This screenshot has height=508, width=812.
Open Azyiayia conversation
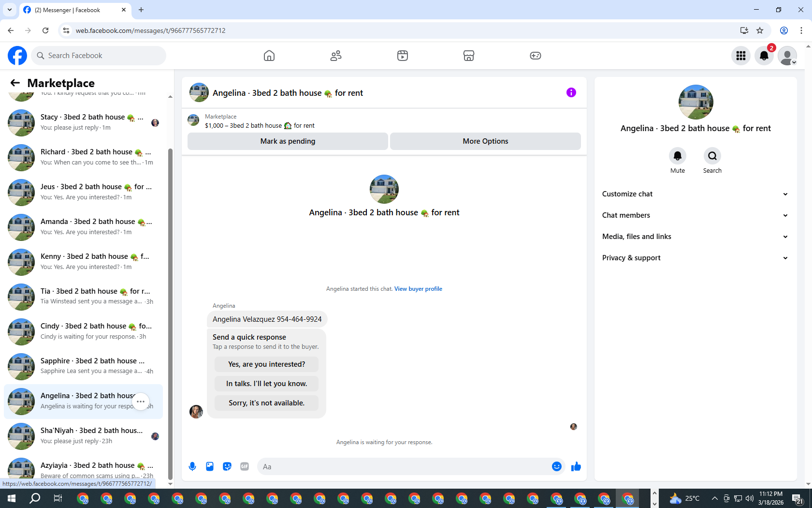click(83, 470)
